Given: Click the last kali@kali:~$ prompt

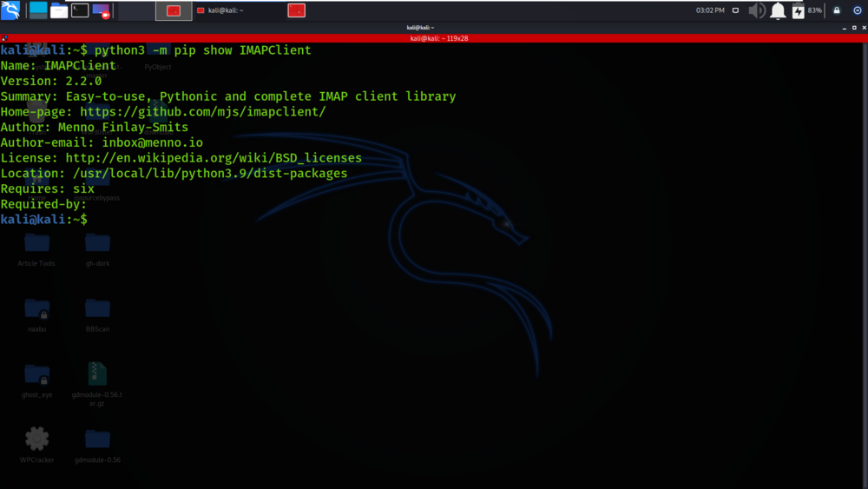Looking at the screenshot, I should tap(43, 220).
